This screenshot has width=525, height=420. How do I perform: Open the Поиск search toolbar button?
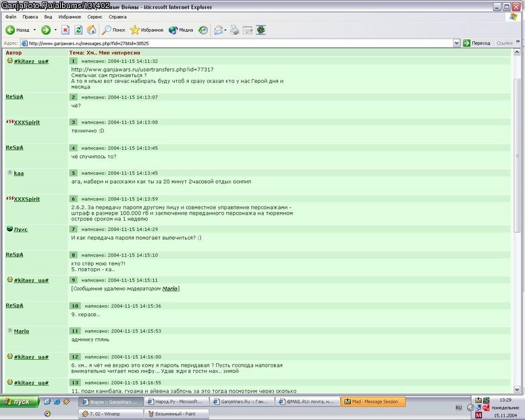(x=114, y=30)
